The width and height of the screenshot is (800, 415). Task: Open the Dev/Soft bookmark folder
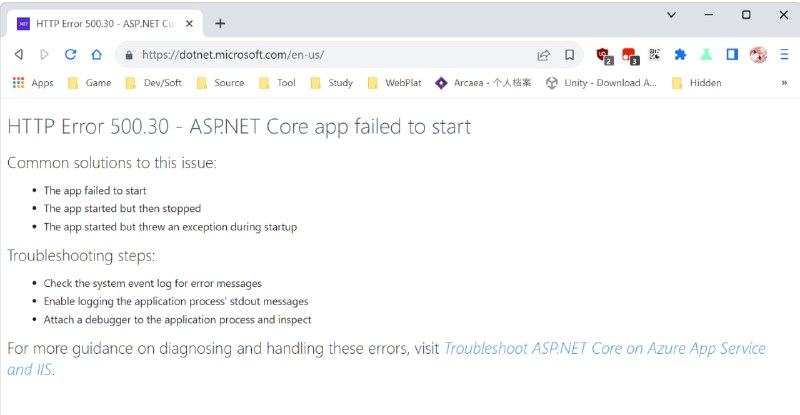(154, 83)
